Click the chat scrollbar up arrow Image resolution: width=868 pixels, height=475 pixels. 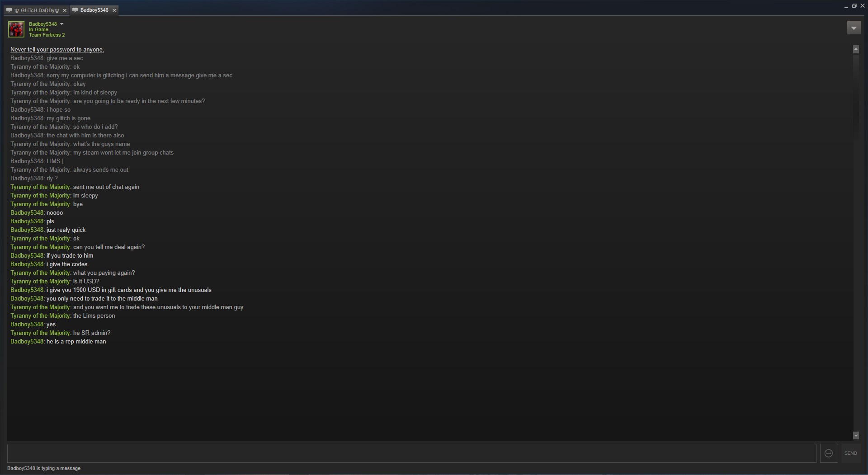[856, 49]
